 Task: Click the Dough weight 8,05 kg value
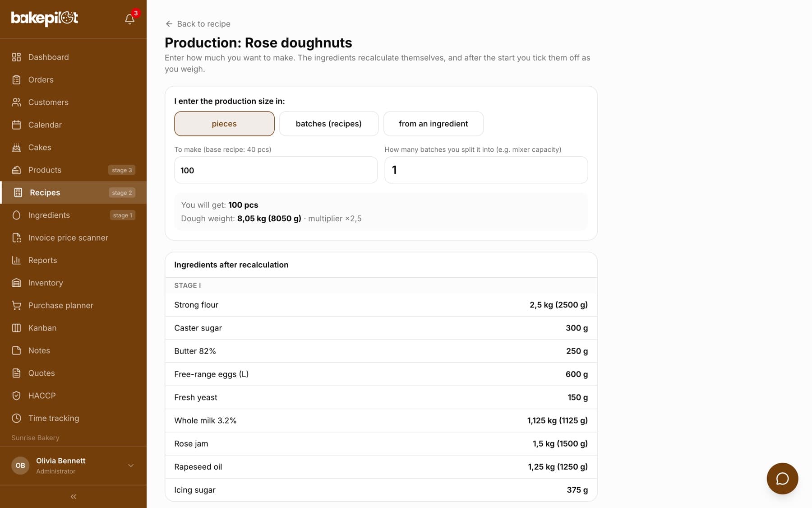[269, 219]
